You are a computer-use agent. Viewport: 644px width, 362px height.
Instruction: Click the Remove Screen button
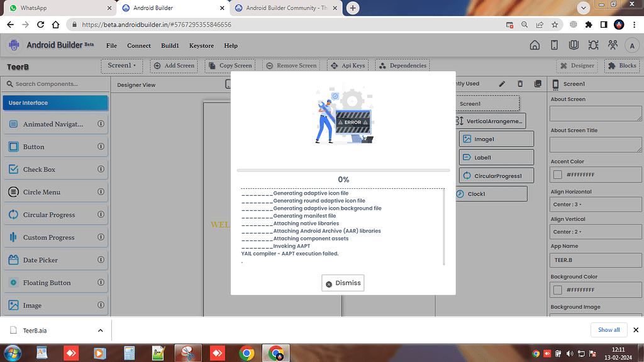coord(292,66)
